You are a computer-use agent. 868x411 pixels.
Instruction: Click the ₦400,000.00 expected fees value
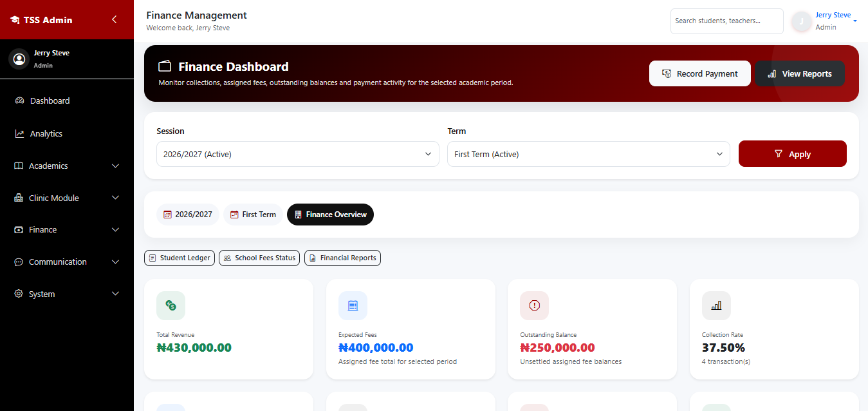(x=376, y=348)
